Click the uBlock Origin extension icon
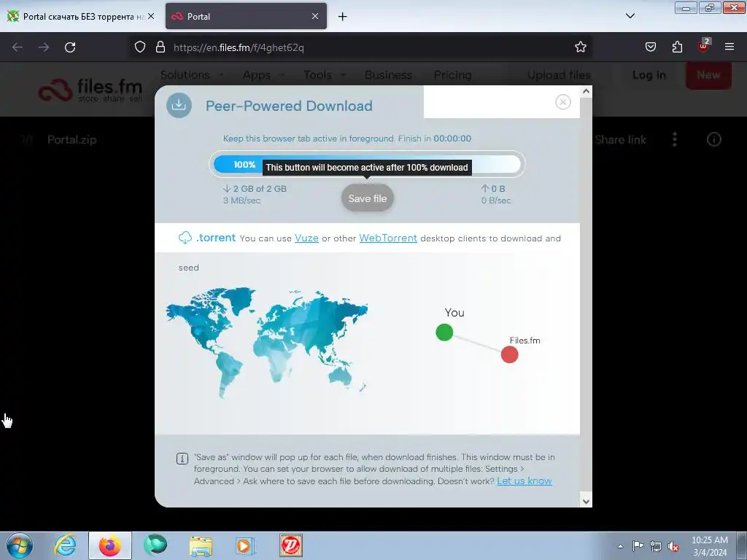Image resolution: width=747 pixels, height=560 pixels. 704,46
